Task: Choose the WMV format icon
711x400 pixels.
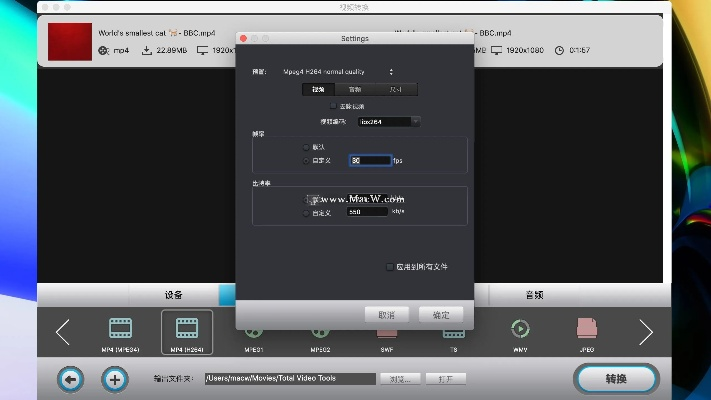Action: click(x=520, y=331)
